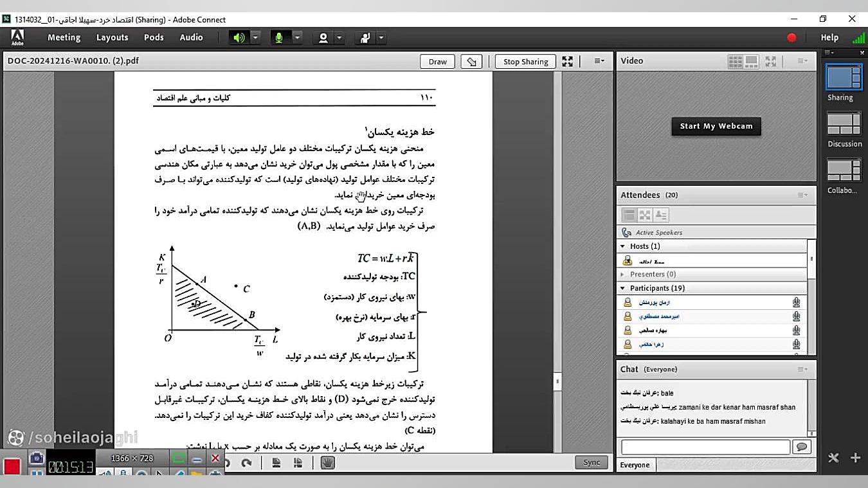Open the webcam options dropdown arrow

(339, 37)
